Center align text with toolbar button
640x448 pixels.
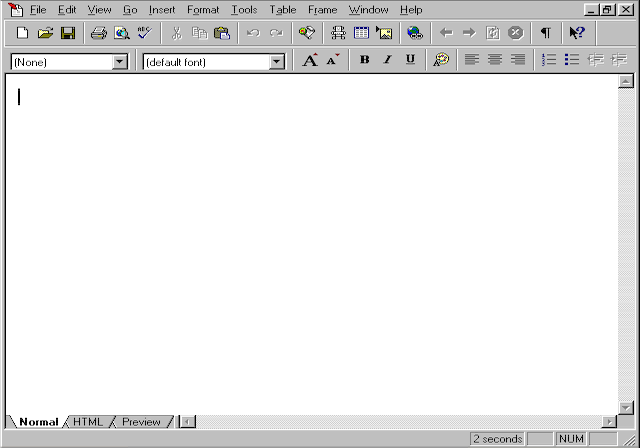tap(495, 60)
